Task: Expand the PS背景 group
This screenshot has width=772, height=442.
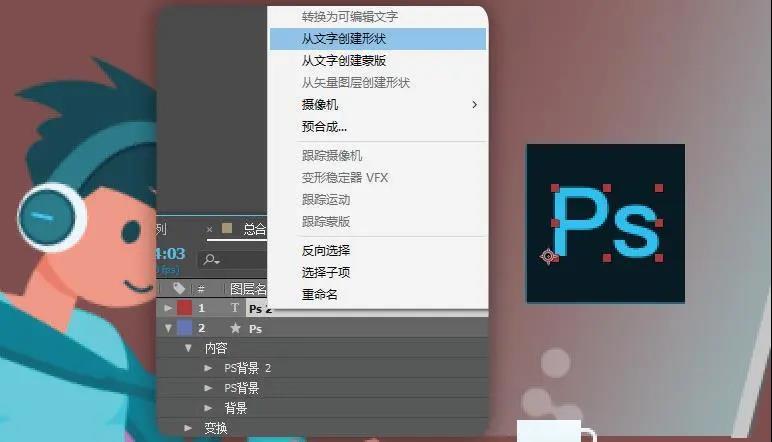Action: pyautogui.click(x=208, y=388)
